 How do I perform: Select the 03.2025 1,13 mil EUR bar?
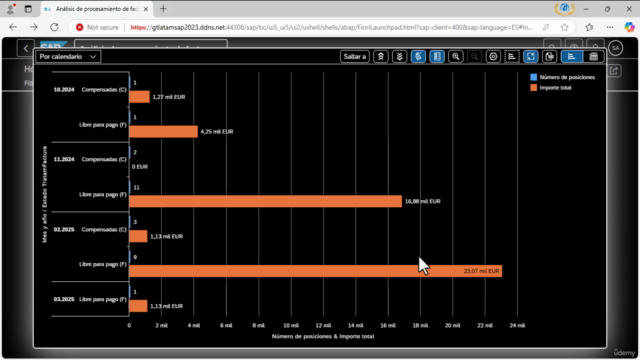coord(138,306)
